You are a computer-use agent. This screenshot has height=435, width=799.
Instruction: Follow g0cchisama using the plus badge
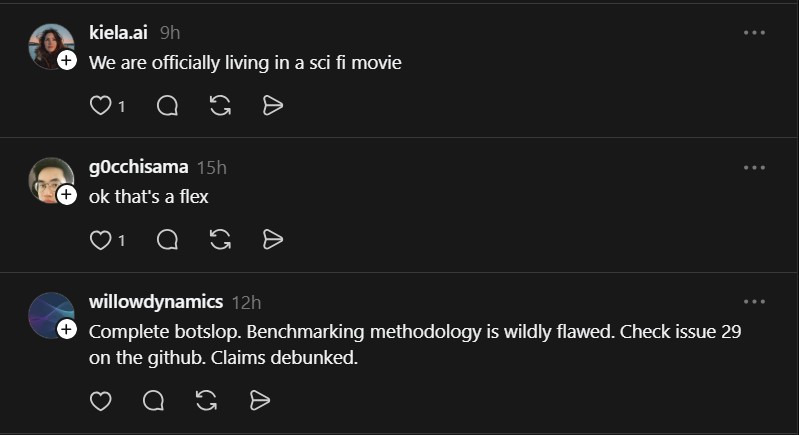click(x=67, y=195)
